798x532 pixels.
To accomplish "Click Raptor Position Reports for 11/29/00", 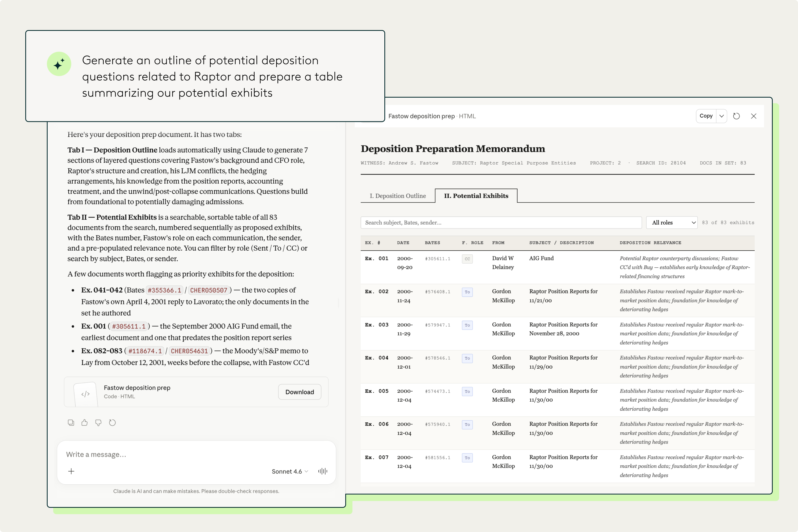I will click(x=563, y=362).
